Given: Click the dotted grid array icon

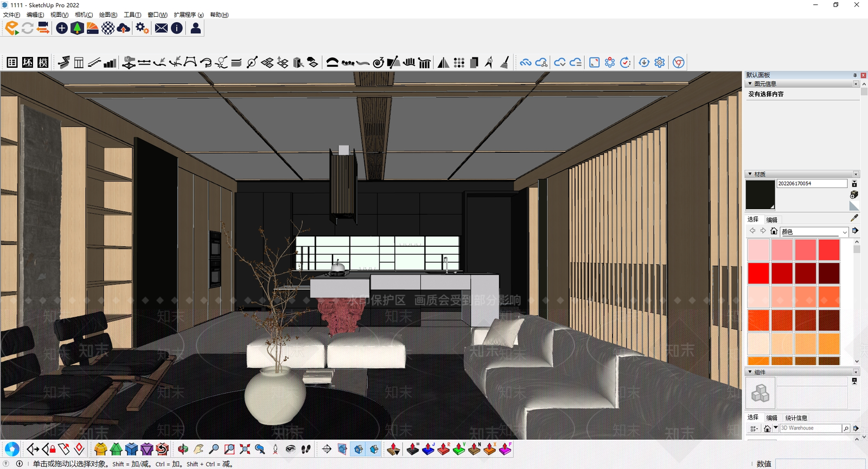Looking at the screenshot, I should (x=459, y=62).
